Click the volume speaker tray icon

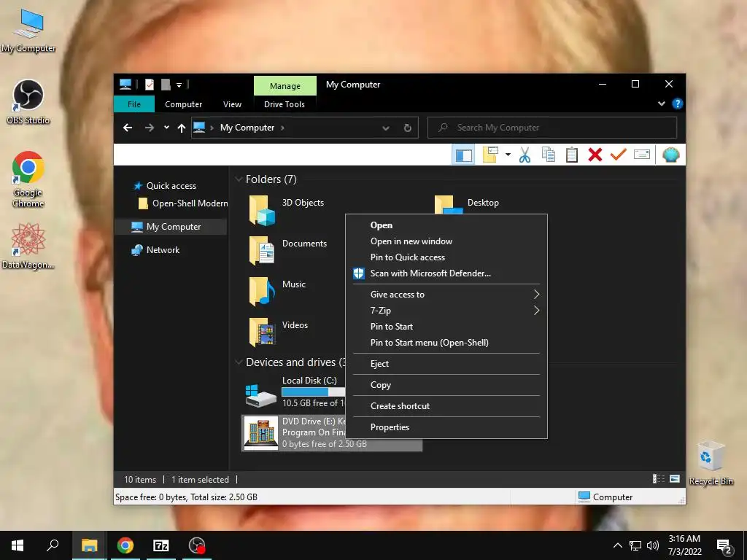(653, 545)
